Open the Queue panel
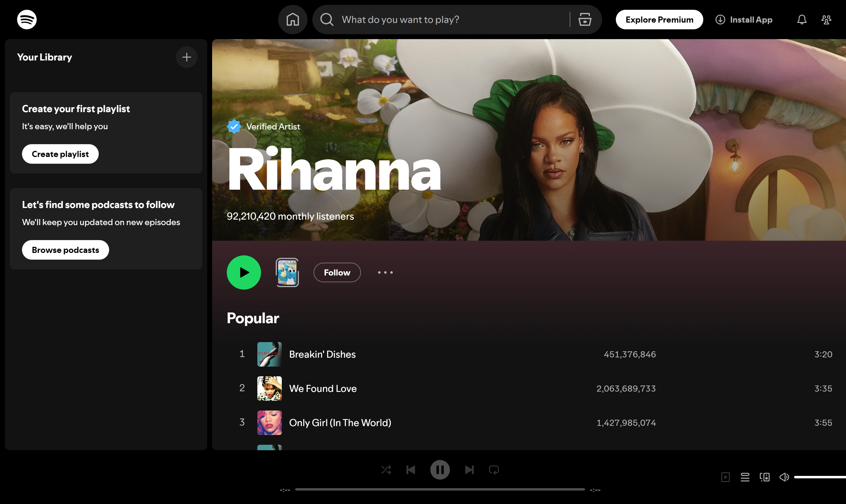This screenshot has height=504, width=846. 745,477
